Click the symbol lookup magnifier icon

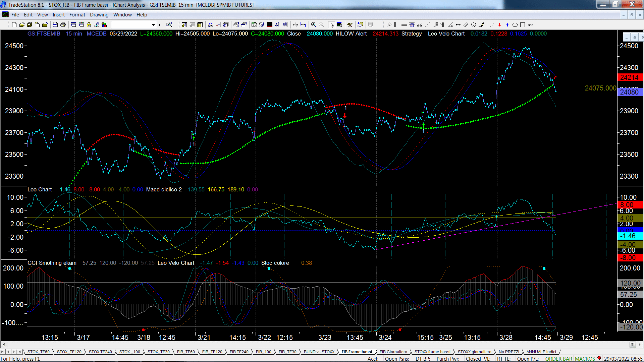(x=169, y=25)
